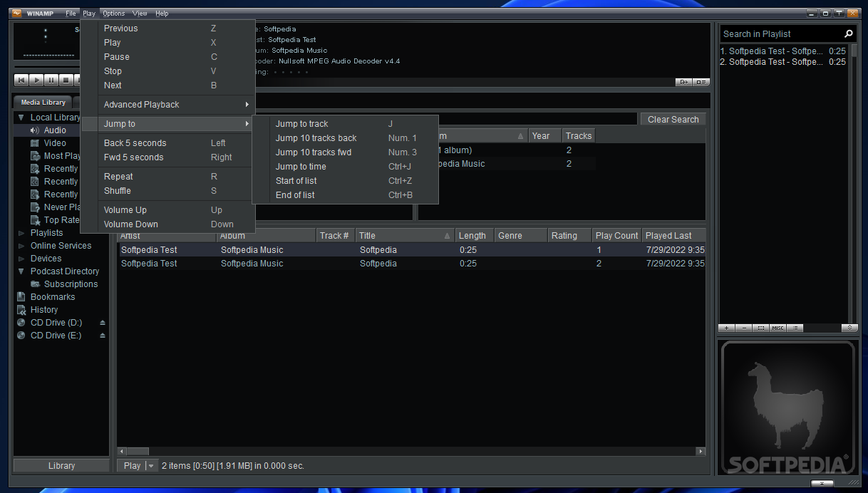This screenshot has width=868, height=493.
Task: Eject CD Drive (E:)
Action: coord(103,336)
